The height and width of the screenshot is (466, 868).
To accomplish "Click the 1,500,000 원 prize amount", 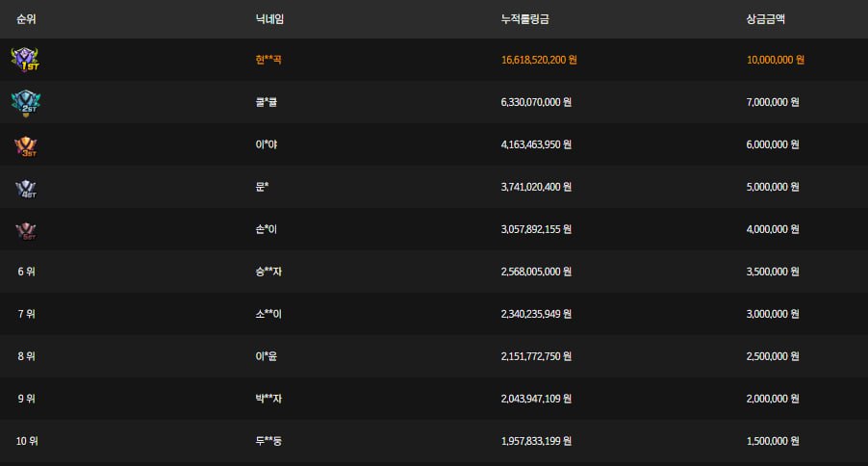I will coord(773,441).
